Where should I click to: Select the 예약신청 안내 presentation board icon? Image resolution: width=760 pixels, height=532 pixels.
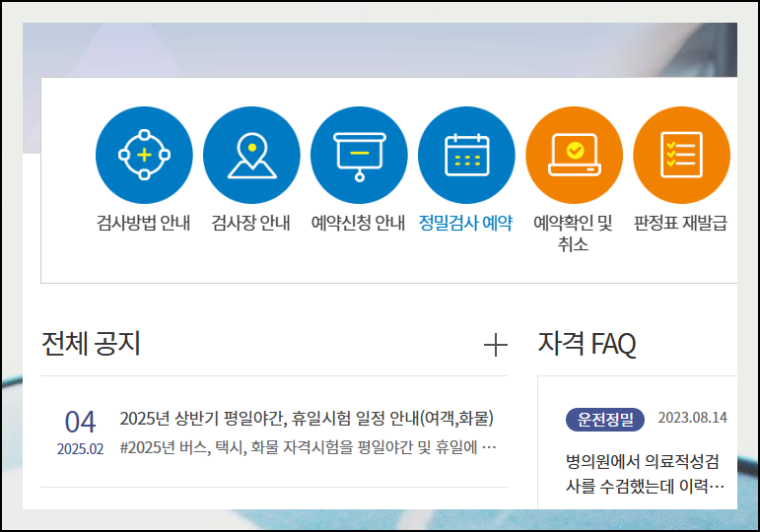[x=359, y=155]
